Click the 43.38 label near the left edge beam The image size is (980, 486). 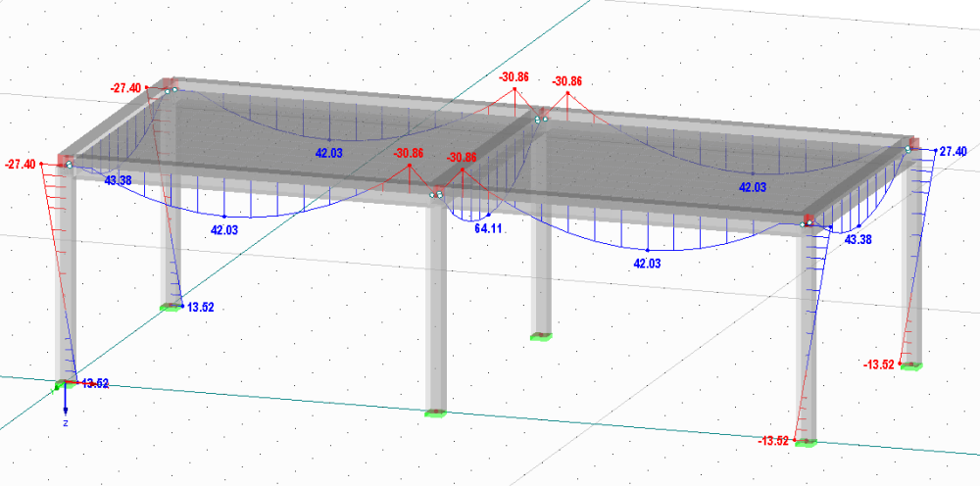118,180
